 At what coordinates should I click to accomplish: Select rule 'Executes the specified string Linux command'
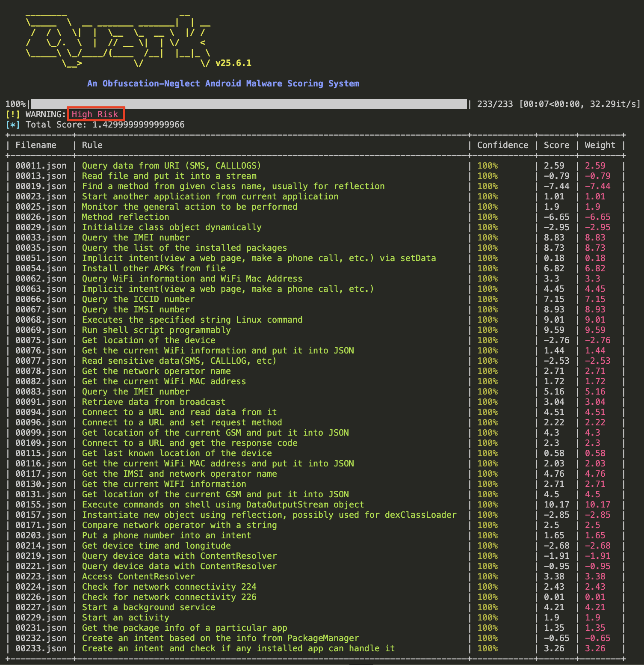pyautogui.click(x=192, y=320)
